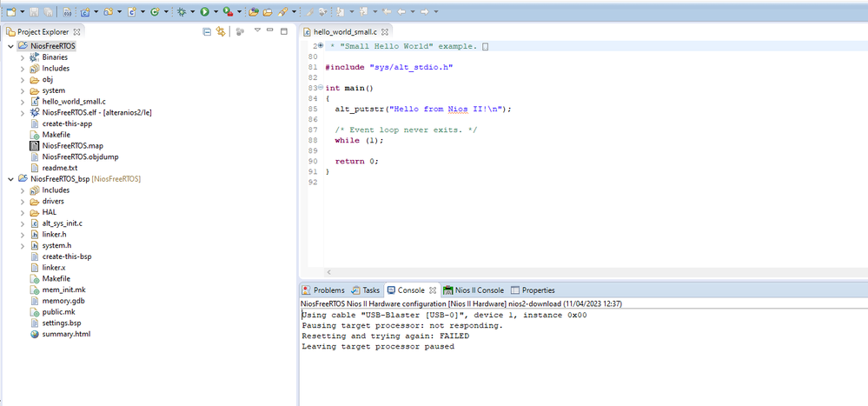868x406 pixels.
Task: Open the dropdown next to Run button
Action: 215,11
